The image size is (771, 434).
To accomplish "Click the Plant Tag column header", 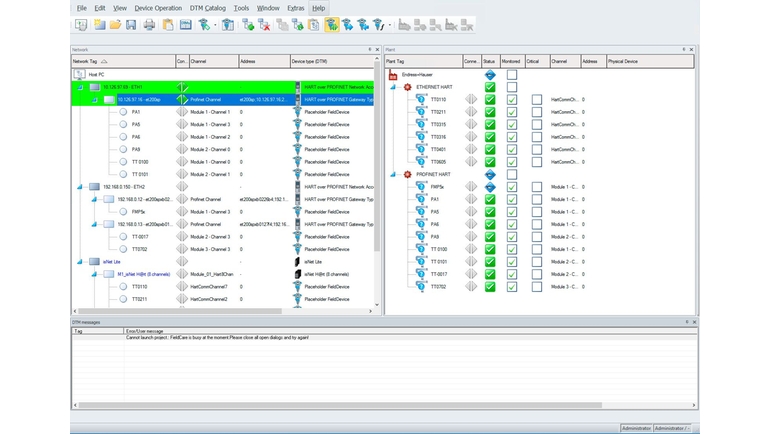I will pyautogui.click(x=424, y=61).
